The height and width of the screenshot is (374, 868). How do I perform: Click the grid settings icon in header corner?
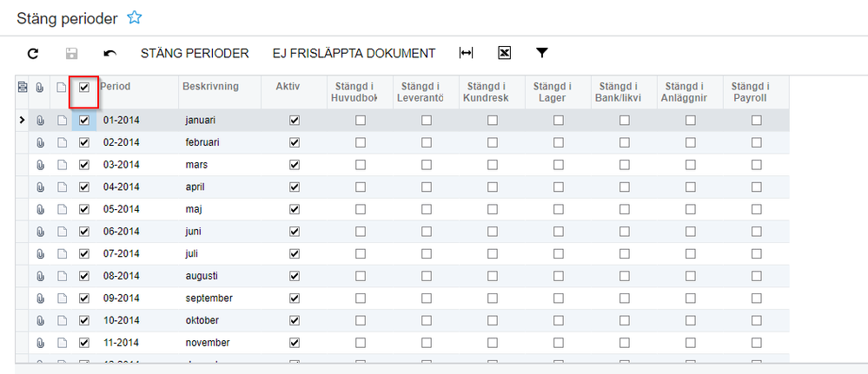pyautogui.click(x=23, y=87)
